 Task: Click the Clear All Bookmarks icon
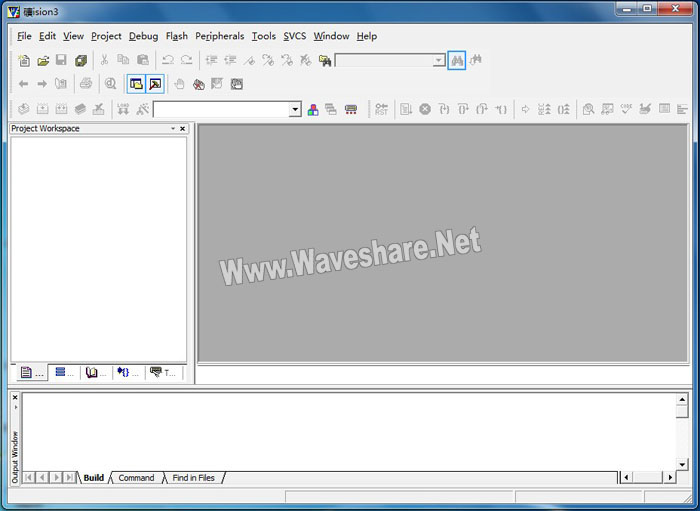(x=306, y=60)
